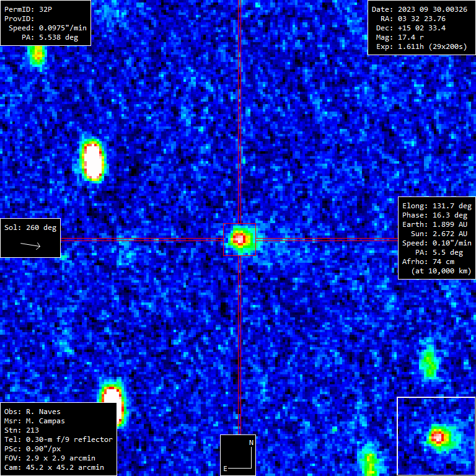The width and height of the screenshot is (476, 476).
Task: Click the "Msr: M. Campas" line
Action: click(x=34, y=421)
